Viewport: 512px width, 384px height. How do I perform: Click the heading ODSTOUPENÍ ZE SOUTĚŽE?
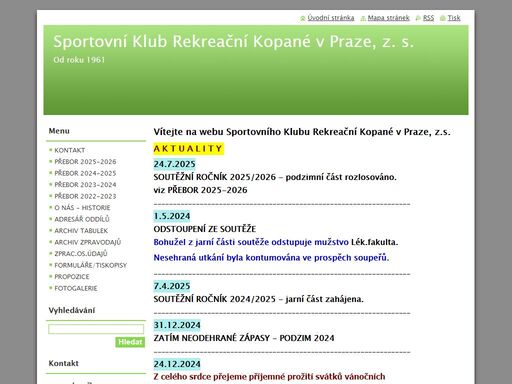(x=205, y=229)
